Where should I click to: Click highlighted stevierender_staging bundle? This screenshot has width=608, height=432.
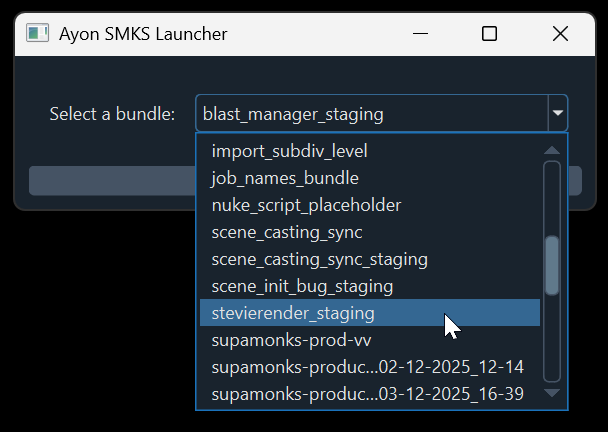[x=293, y=314]
